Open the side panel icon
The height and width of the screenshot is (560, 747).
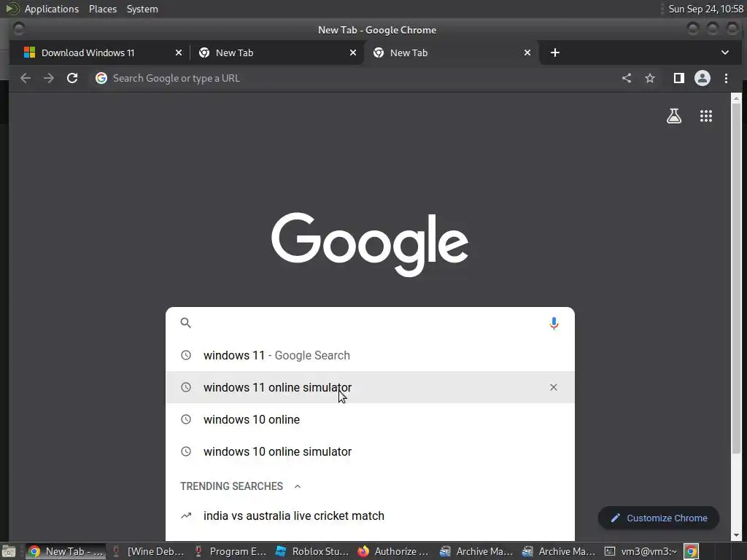click(x=679, y=78)
